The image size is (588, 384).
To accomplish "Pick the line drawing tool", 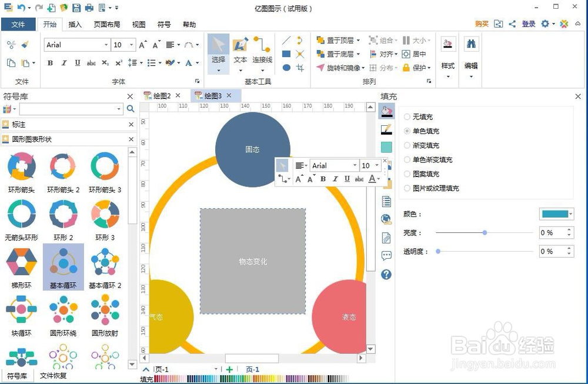I will [286, 40].
